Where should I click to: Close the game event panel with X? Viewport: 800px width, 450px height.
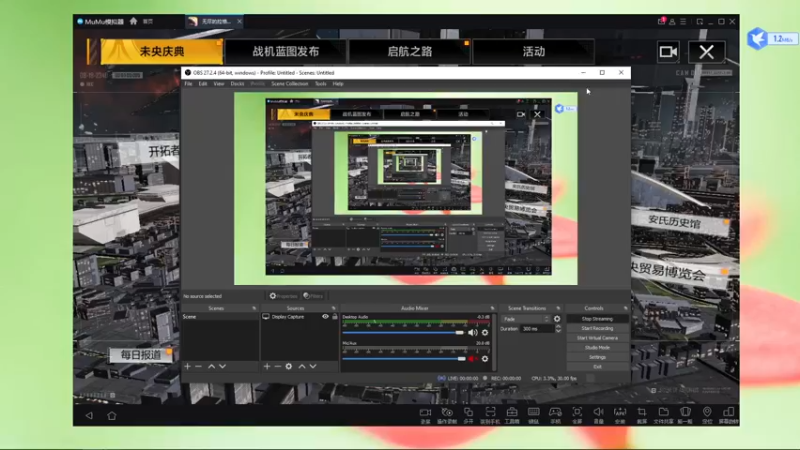coord(707,52)
